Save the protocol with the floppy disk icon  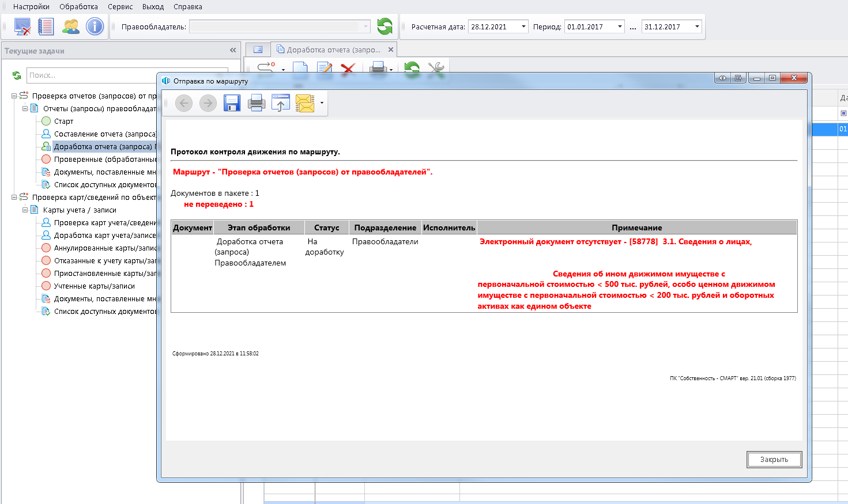232,103
